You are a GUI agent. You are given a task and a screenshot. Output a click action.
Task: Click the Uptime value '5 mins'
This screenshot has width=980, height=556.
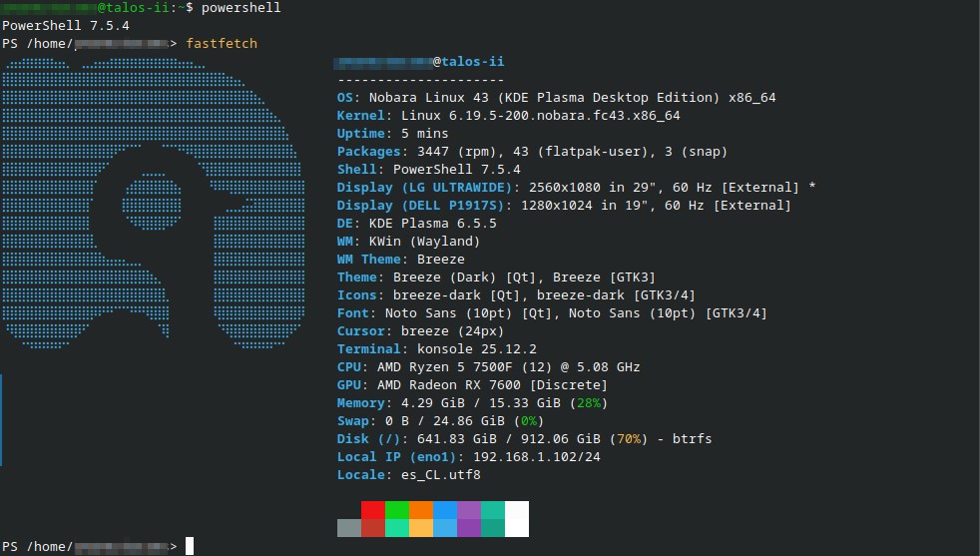(424, 133)
